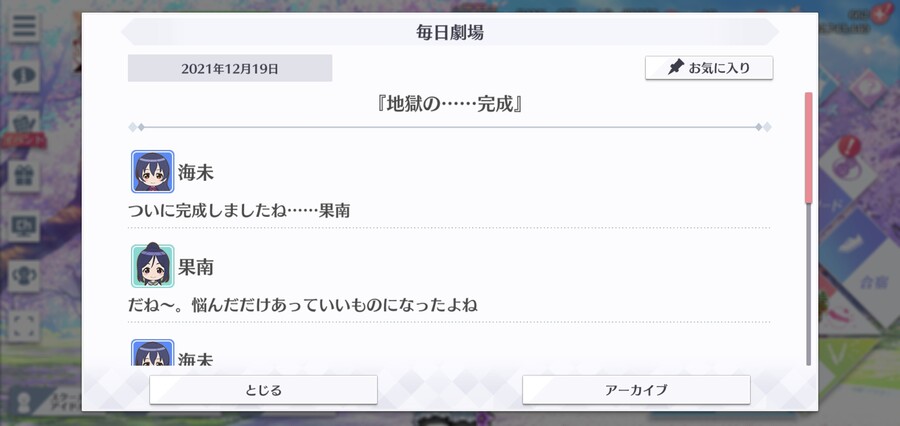This screenshot has height=426, width=900.
Task: Open the event icon in sidebar
Action: click(24, 127)
